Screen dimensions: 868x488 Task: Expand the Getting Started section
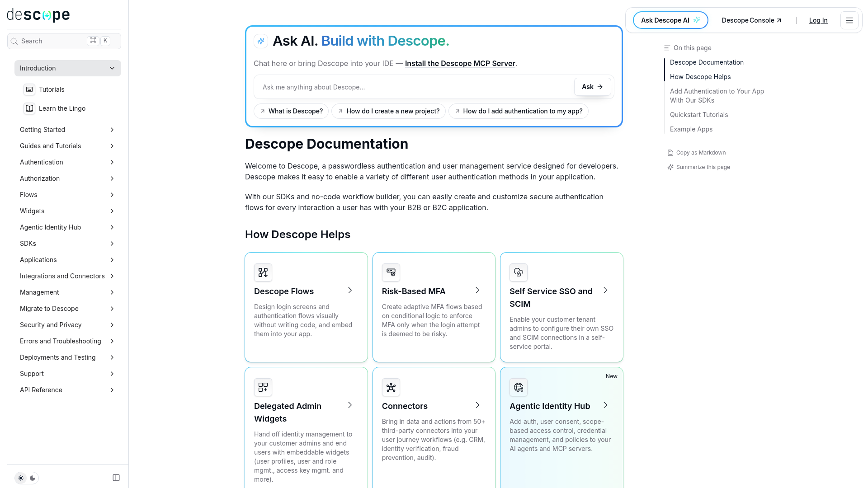point(68,130)
